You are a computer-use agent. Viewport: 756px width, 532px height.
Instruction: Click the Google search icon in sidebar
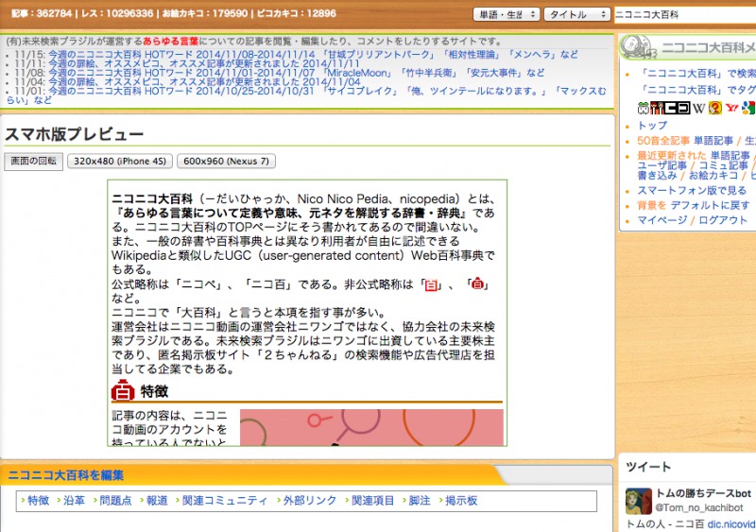pos(748,108)
